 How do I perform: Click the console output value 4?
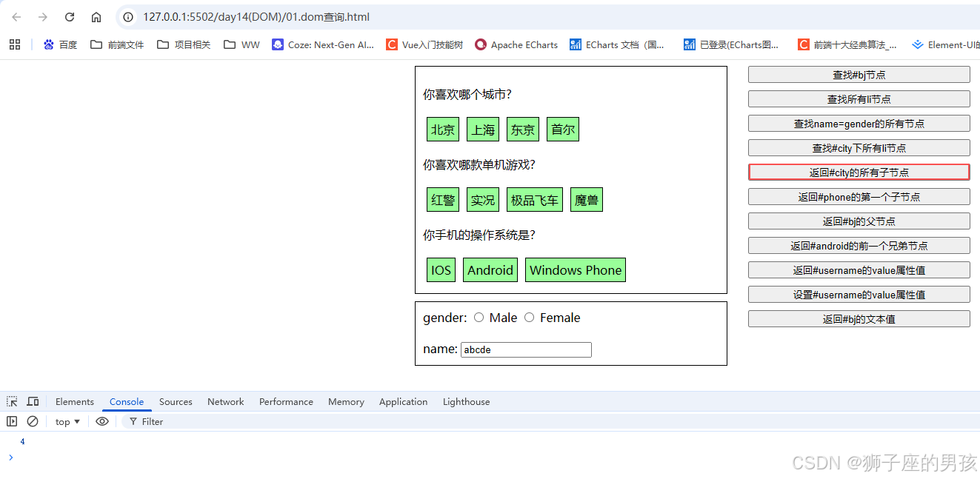point(22,442)
